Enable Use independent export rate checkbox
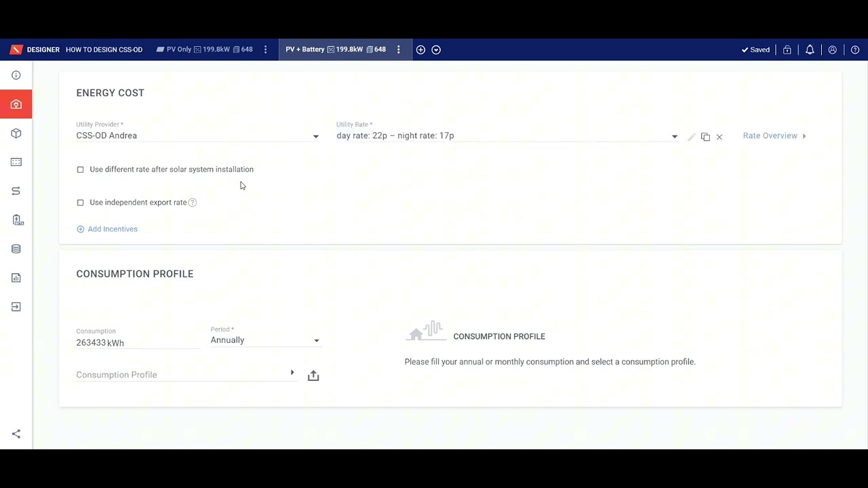This screenshot has width=868, height=488. click(x=80, y=203)
